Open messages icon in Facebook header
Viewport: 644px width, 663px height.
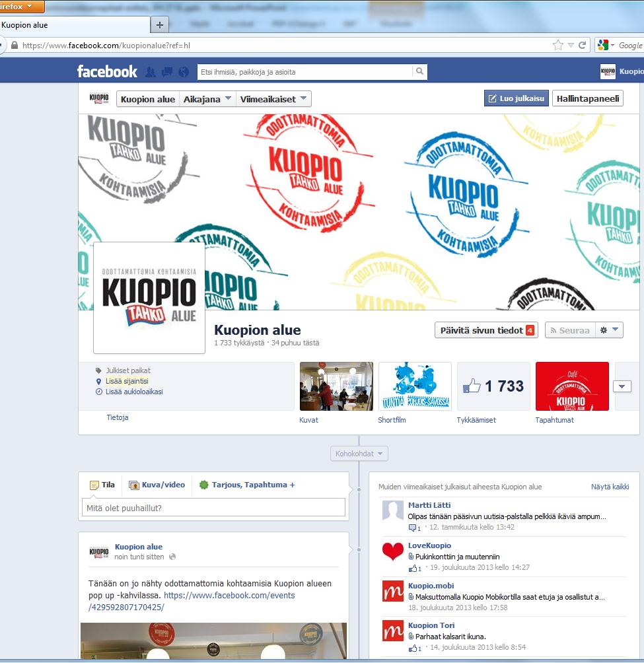tap(167, 72)
